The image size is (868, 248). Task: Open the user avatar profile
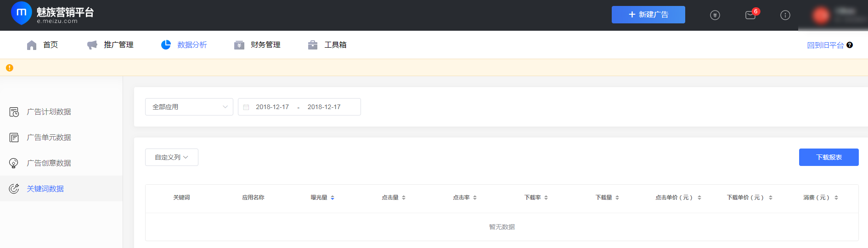[821, 15]
